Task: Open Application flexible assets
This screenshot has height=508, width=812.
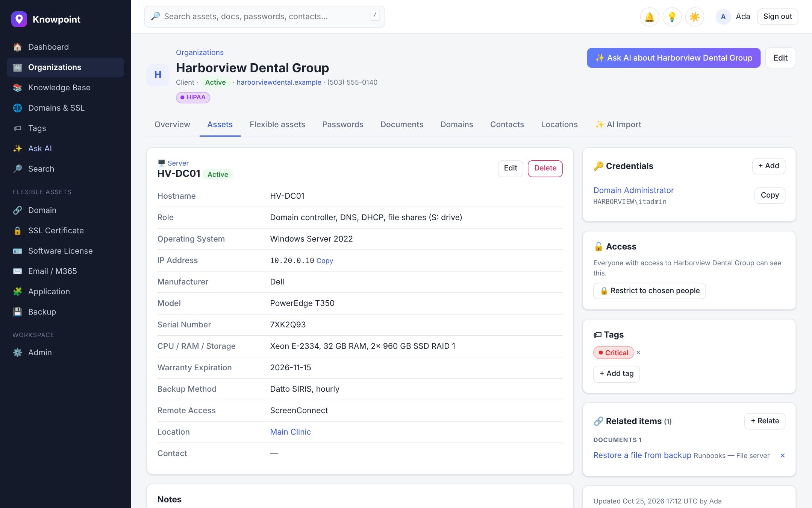Action: 65,292
